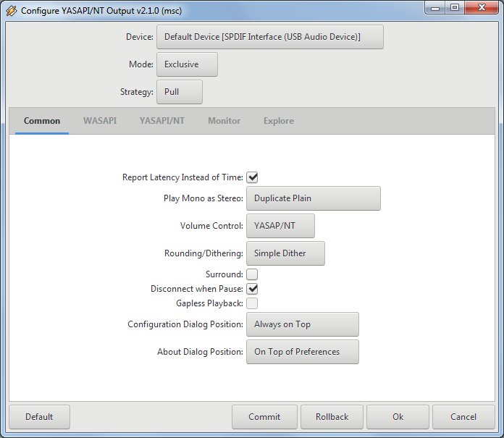Image resolution: width=504 pixels, height=438 pixels.
Task: Change Rounding/Dithering from Simple Dither
Action: pos(285,253)
